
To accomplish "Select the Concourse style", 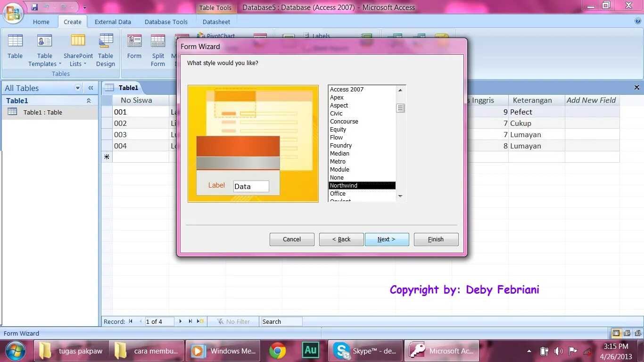I will tap(362, 121).
